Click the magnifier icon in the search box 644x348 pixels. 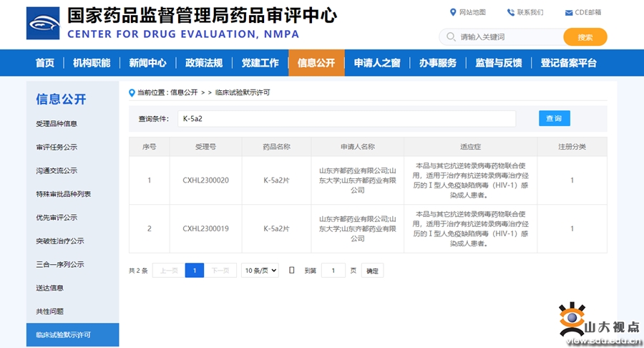[x=451, y=37]
